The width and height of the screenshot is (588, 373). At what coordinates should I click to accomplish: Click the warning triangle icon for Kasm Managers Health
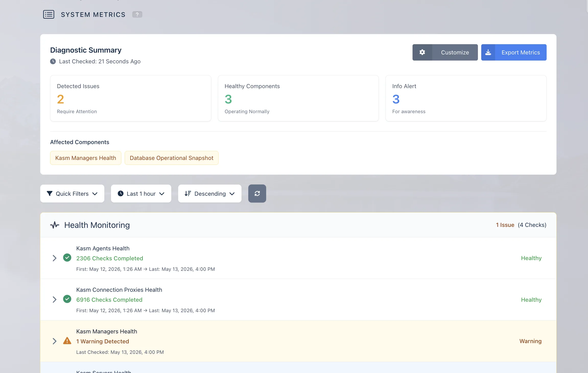click(67, 341)
